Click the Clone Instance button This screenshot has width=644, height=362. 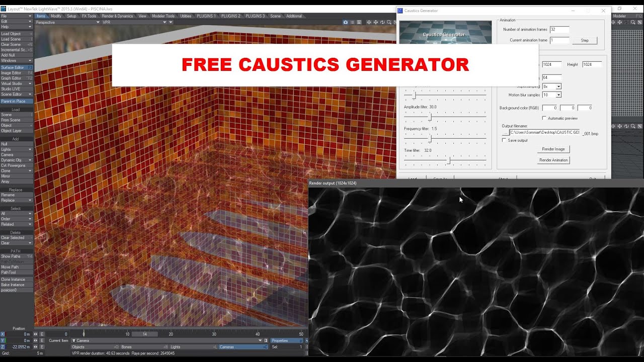point(17,280)
